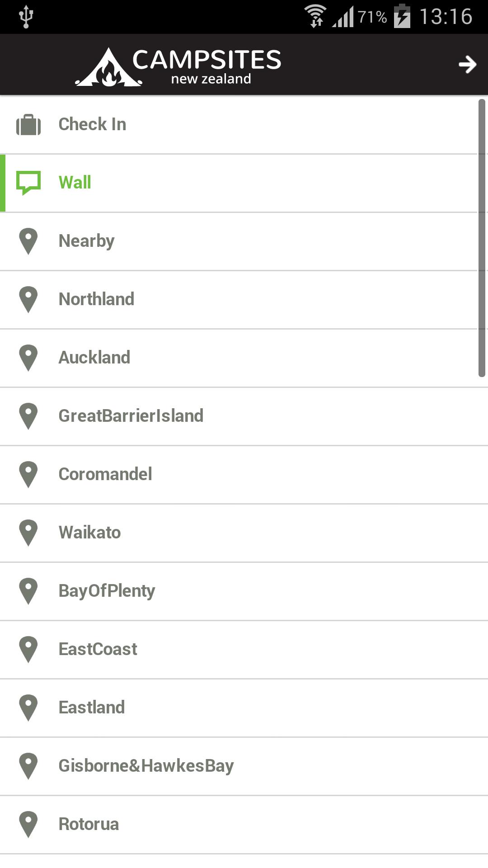Screen dimensions: 488x868
Task: Tap the Coromandel map pin icon
Action: 28,474
